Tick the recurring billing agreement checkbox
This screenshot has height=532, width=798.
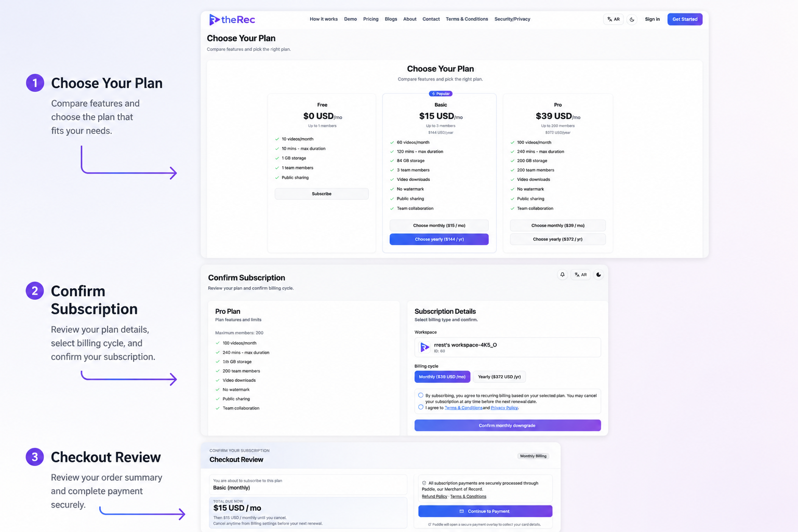pos(421,395)
